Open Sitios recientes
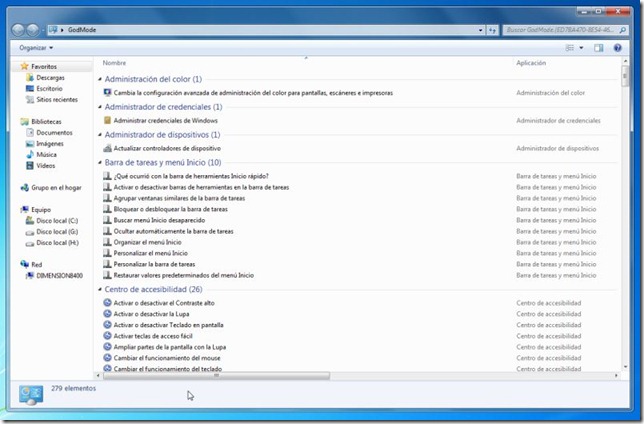 click(x=52, y=99)
